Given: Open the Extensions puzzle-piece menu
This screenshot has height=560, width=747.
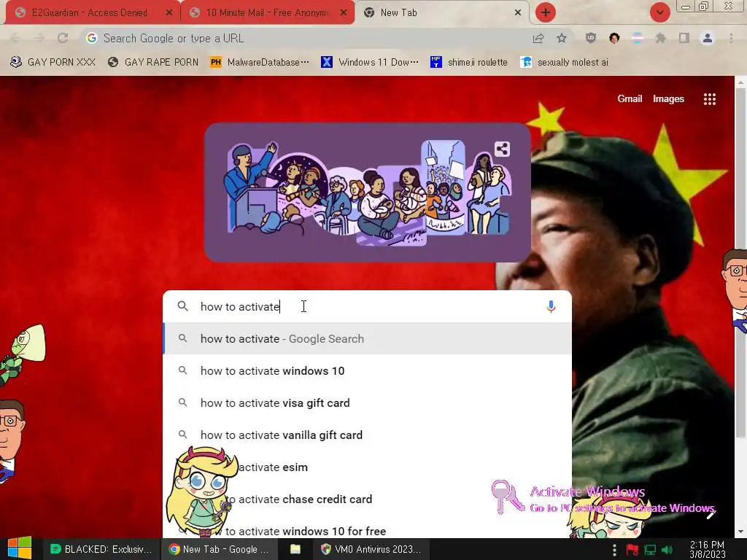Looking at the screenshot, I should point(661,38).
